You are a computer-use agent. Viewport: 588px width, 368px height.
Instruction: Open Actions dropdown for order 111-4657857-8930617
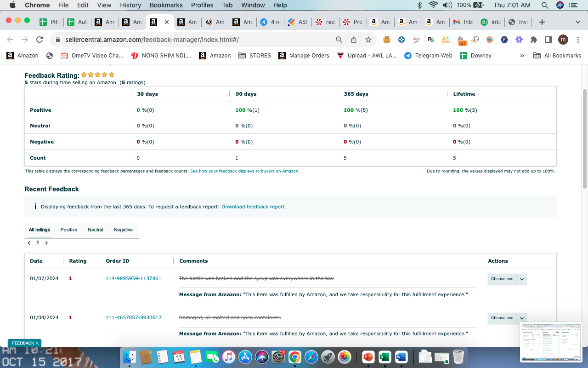pos(507,318)
